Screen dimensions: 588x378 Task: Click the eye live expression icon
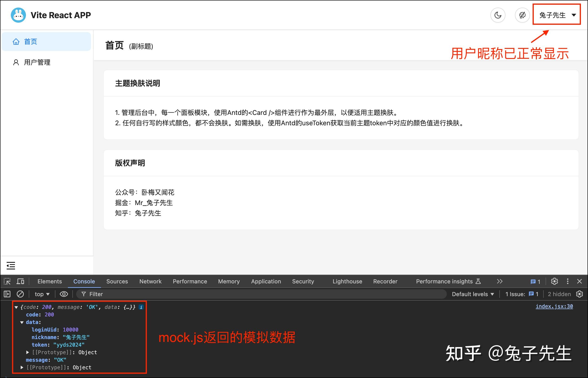click(64, 294)
